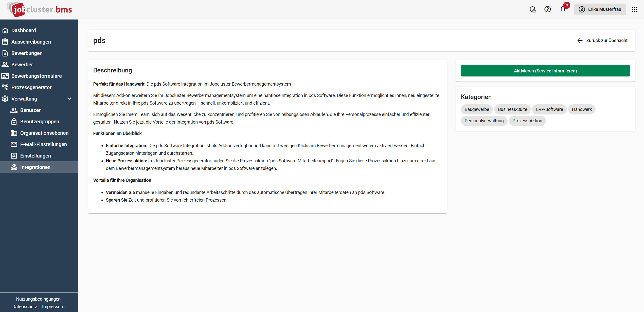Screen dimensions: 644x312
Task: Click 'Vorteile für Ihre Organisation' subheading
Action: (x=122, y=180)
